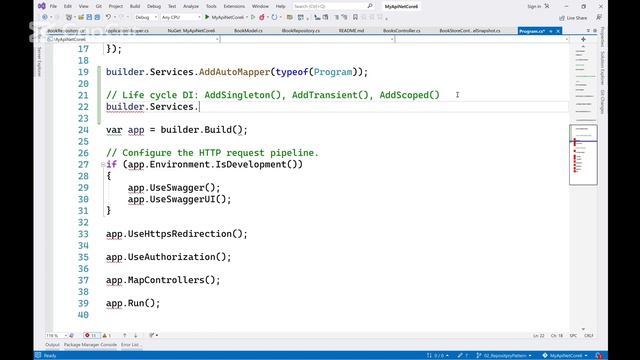Click the save all toolbar icon

pos(97,17)
